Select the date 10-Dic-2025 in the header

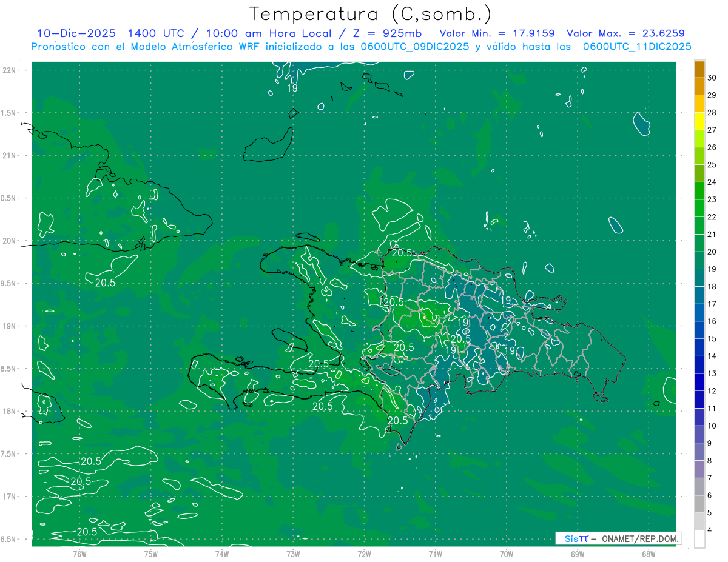pyautogui.click(x=76, y=33)
